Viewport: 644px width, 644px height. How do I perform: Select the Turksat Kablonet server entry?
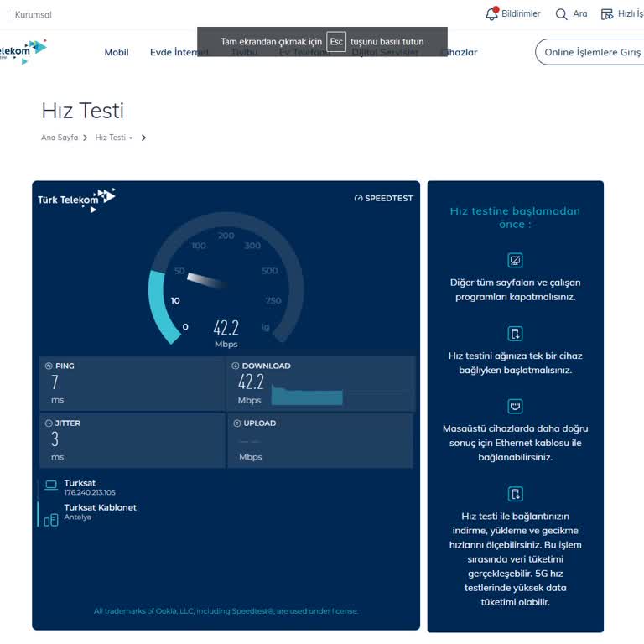100,507
